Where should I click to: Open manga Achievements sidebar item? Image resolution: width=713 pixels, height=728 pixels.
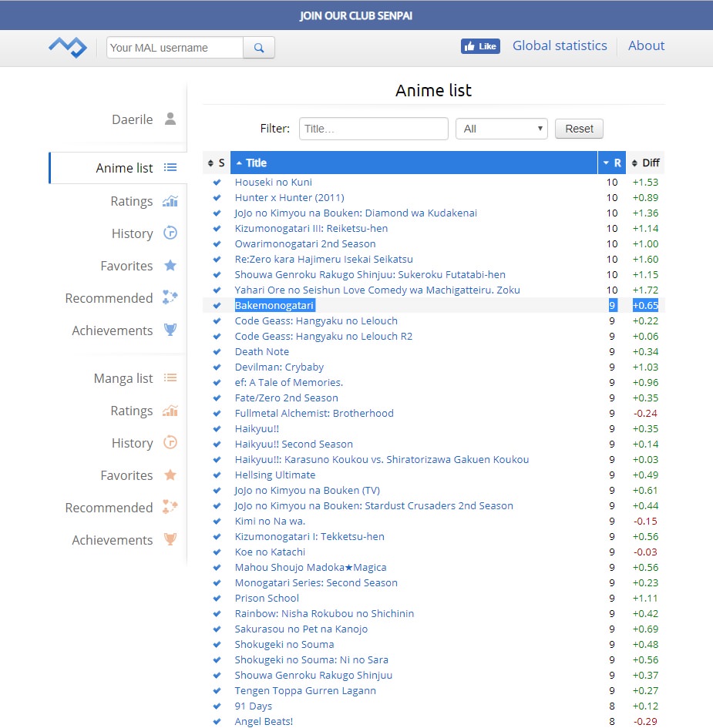tap(112, 539)
